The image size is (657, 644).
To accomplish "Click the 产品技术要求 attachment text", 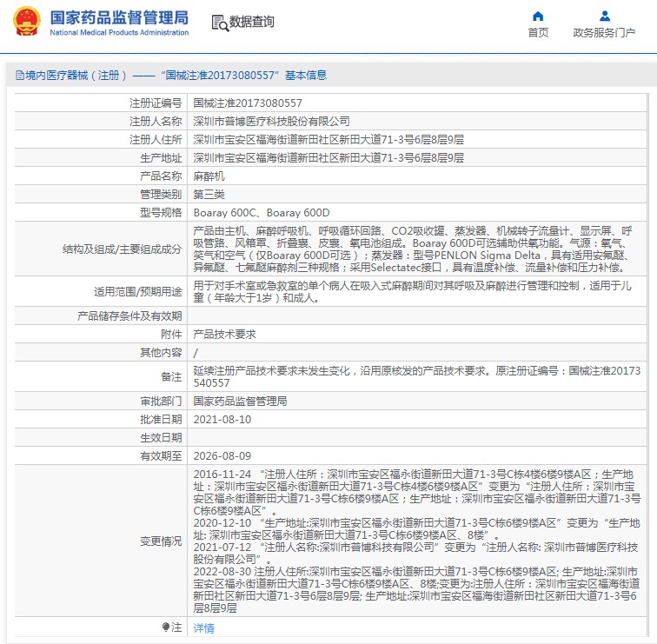I will coord(224,334).
